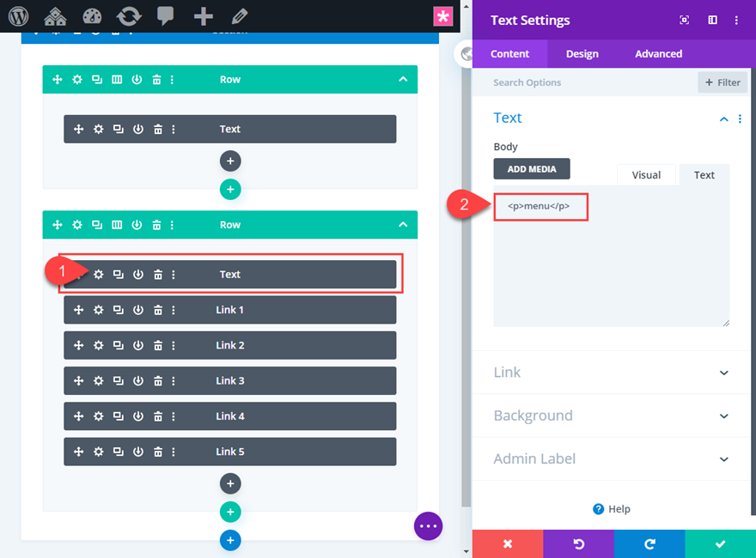
Task: Open the site home icon in admin bar
Action: pos(55,16)
